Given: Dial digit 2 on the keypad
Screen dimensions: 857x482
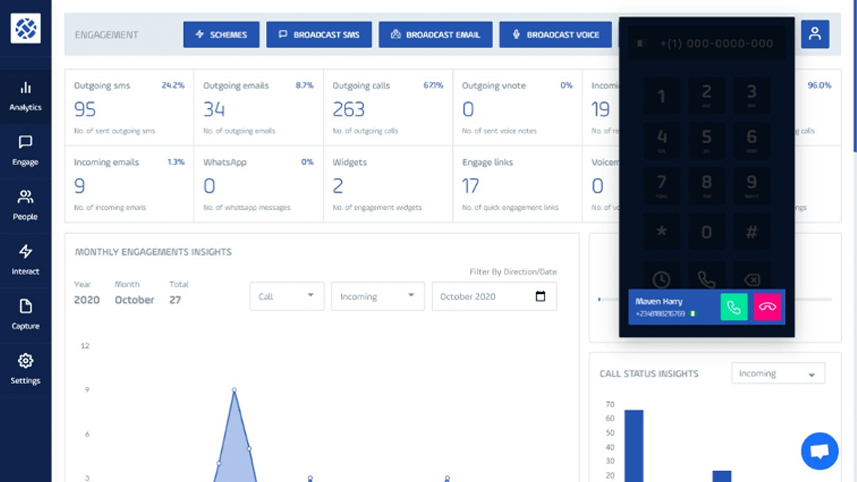Looking at the screenshot, I should pos(706,96).
